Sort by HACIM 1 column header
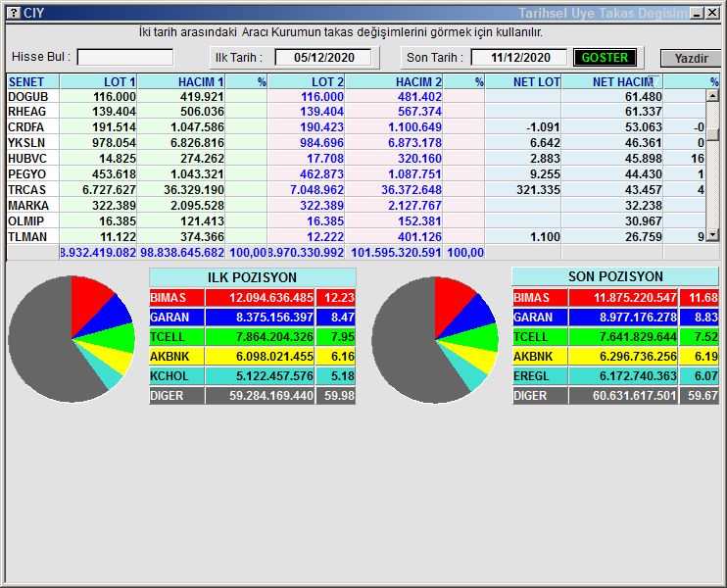This screenshot has height=588, width=727. (x=181, y=81)
